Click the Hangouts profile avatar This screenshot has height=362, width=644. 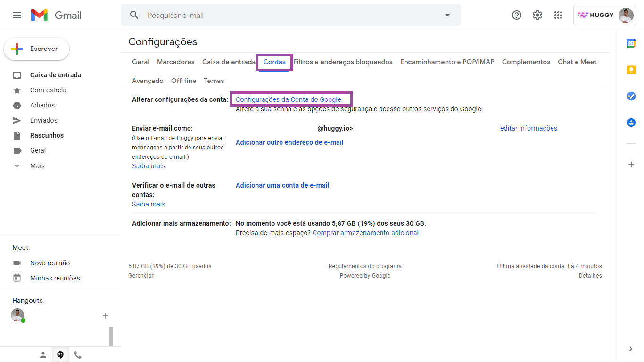tap(17, 315)
